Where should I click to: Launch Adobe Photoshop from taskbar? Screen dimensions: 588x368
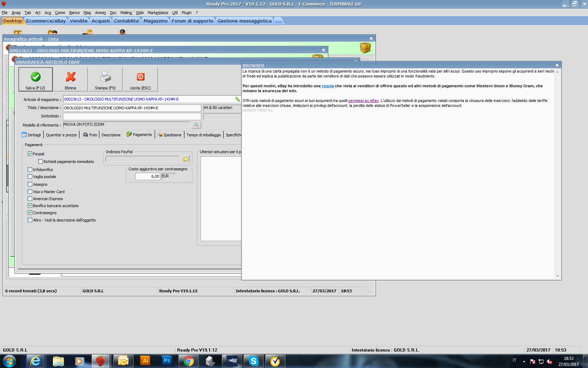pyautogui.click(x=167, y=361)
